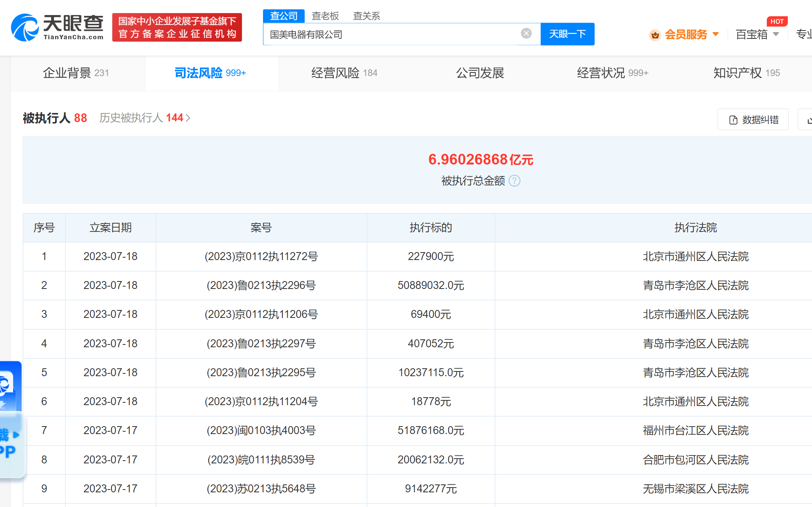Click the 227900元 amount cell
Screen dimensions: 812x507
(431, 256)
